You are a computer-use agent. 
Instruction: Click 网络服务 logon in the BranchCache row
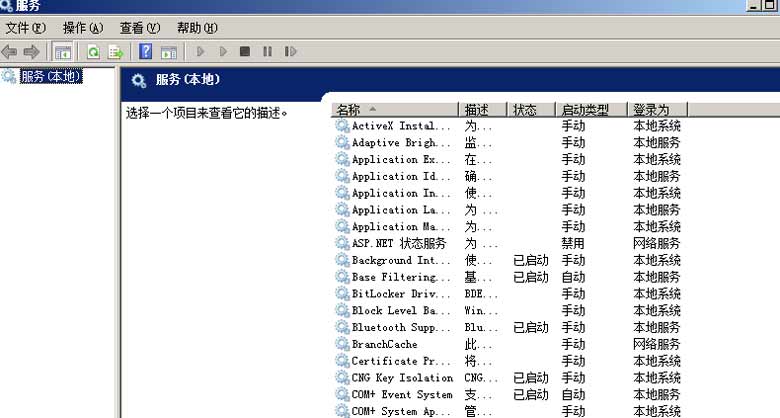click(x=657, y=344)
